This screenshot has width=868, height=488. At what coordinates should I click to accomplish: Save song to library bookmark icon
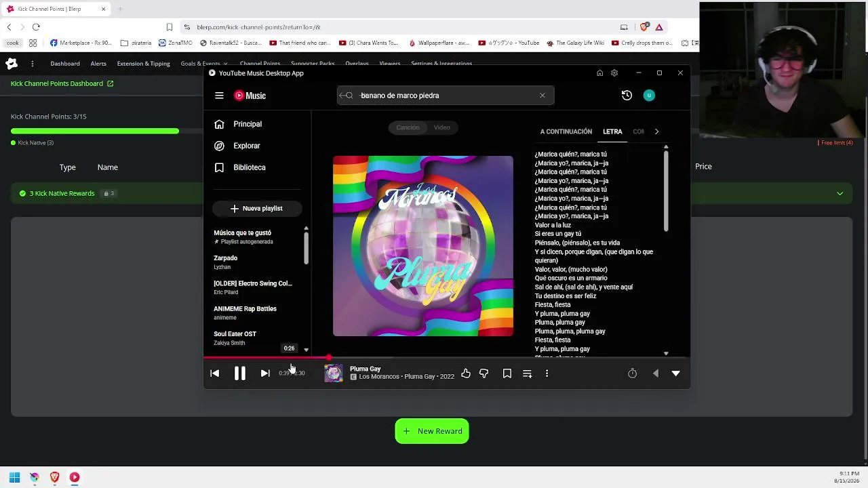pos(507,373)
